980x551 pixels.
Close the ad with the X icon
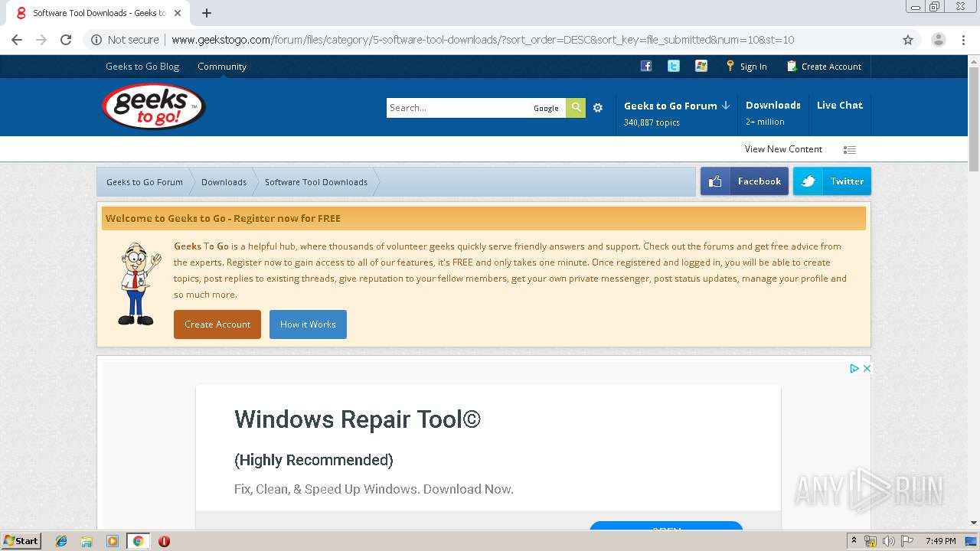pyautogui.click(x=867, y=368)
